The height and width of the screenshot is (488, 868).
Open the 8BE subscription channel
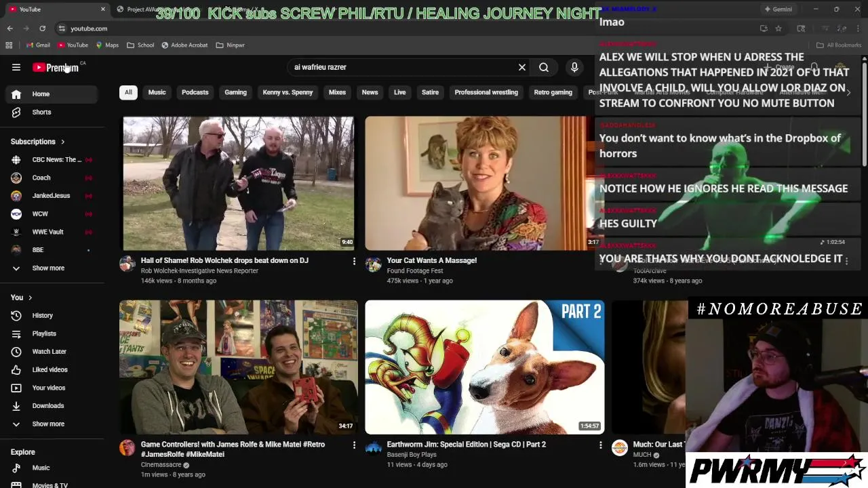tap(52, 250)
